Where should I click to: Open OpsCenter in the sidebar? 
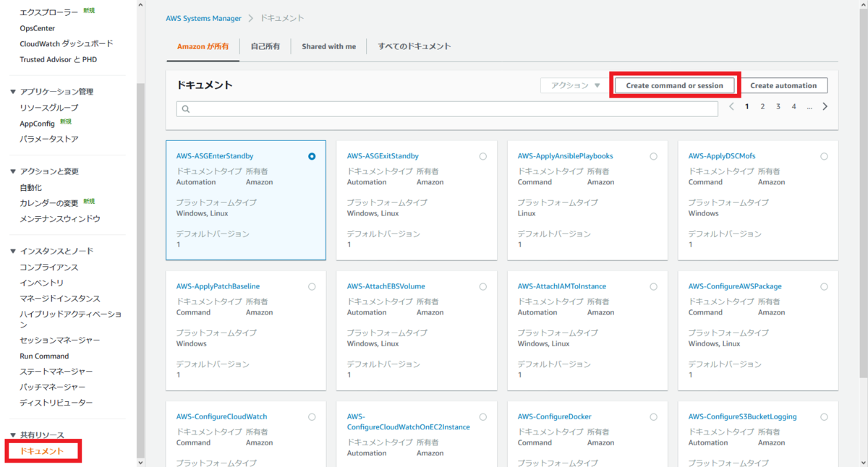[38, 28]
